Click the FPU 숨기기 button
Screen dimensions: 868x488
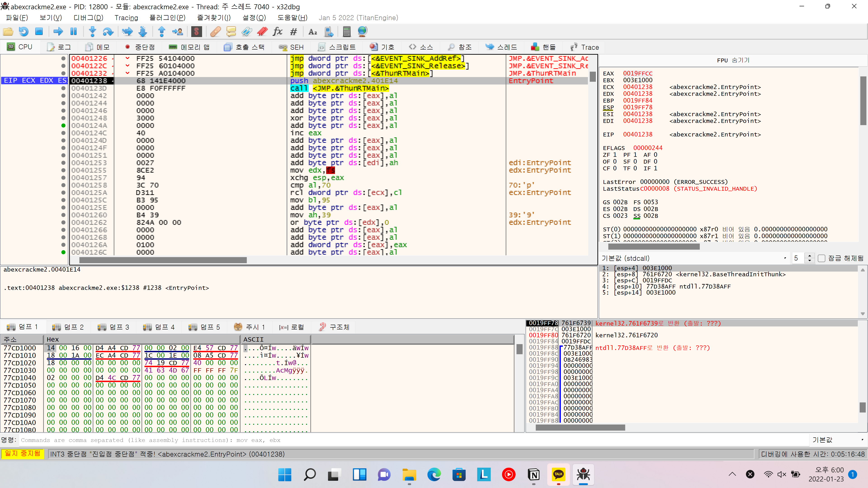(x=733, y=60)
